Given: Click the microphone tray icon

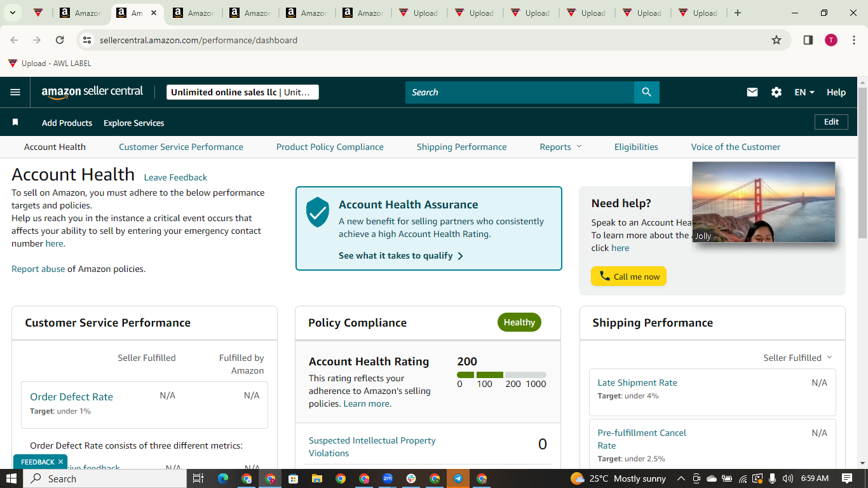Looking at the screenshot, I should 773,478.
